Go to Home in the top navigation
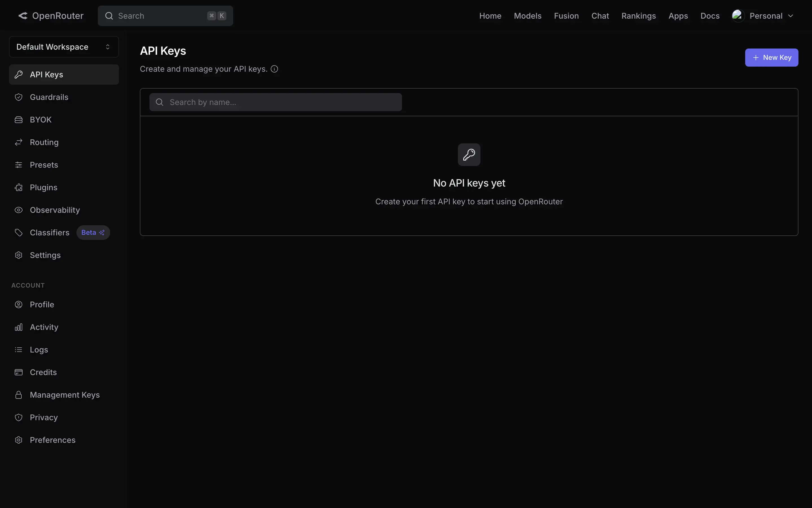 coord(490,16)
